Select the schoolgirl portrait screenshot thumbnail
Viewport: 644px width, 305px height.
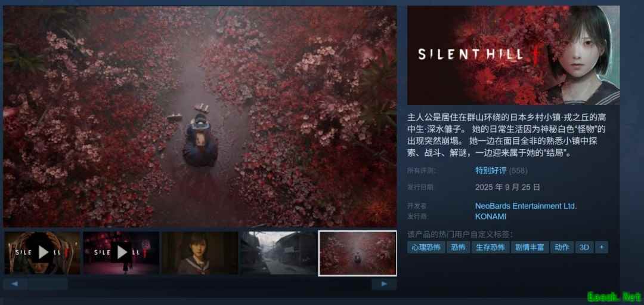200,253
